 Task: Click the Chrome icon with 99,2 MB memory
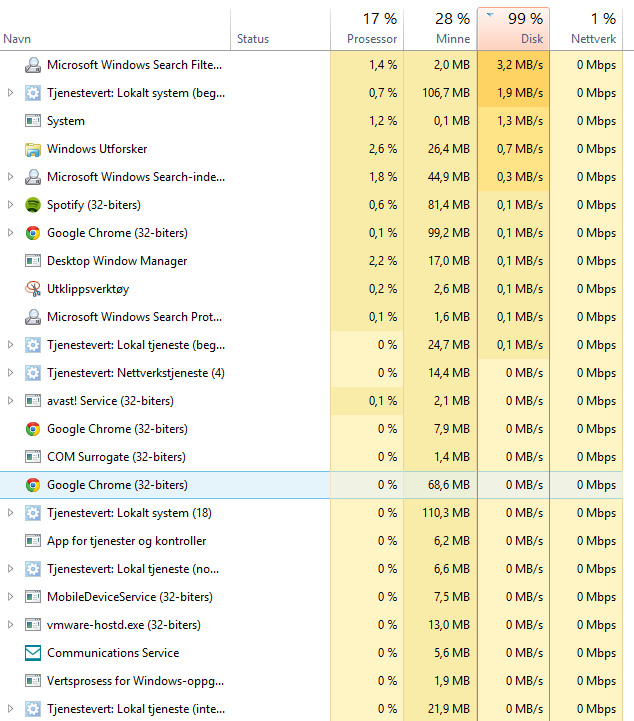(x=33, y=233)
